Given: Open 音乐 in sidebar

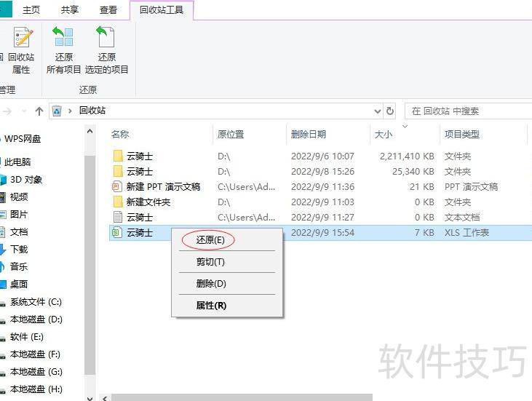Looking at the screenshot, I should pos(19,266).
